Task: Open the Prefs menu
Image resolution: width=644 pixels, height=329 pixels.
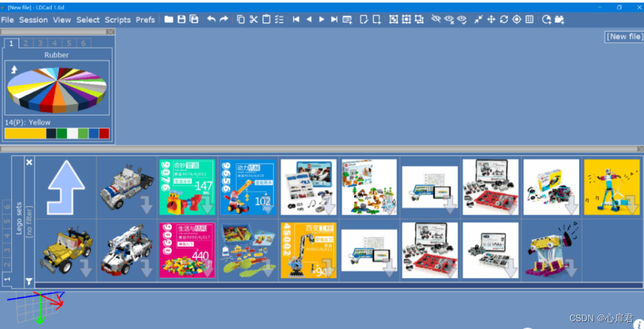Action: [146, 20]
